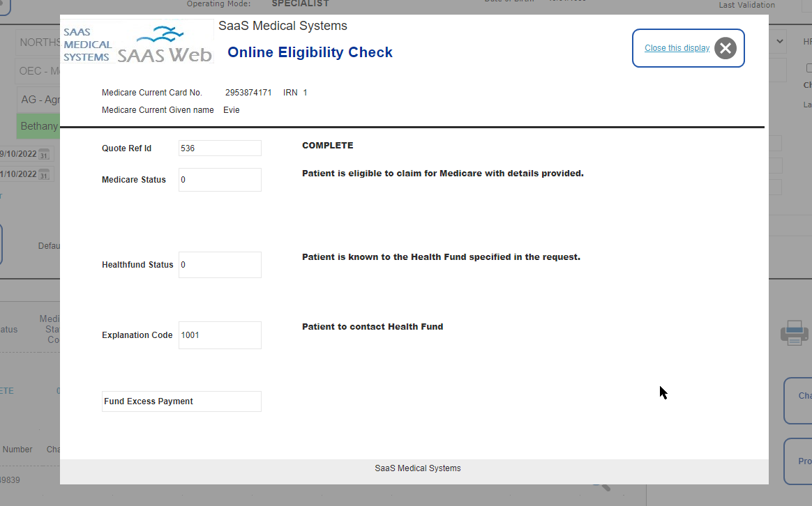Click the Medicare Status field

220,180
